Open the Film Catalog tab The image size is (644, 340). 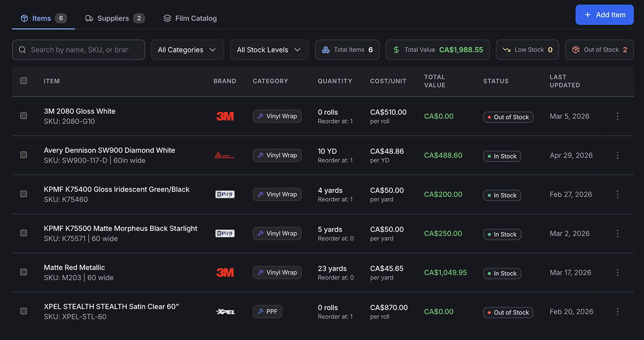click(190, 18)
